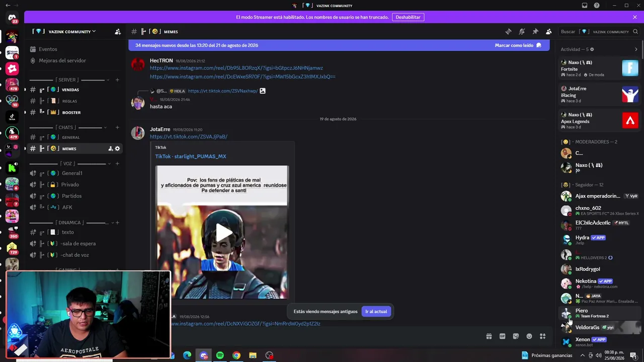Open the threads icon in channel header

point(508,32)
